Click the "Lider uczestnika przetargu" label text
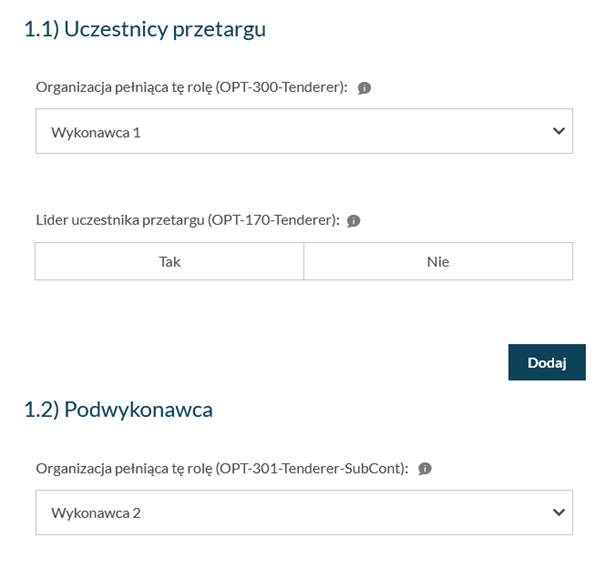This screenshot has width=605, height=568. (120, 220)
